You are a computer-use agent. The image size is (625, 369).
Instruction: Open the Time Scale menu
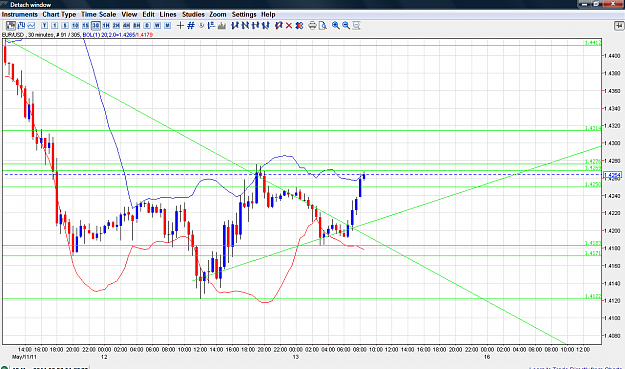point(98,14)
